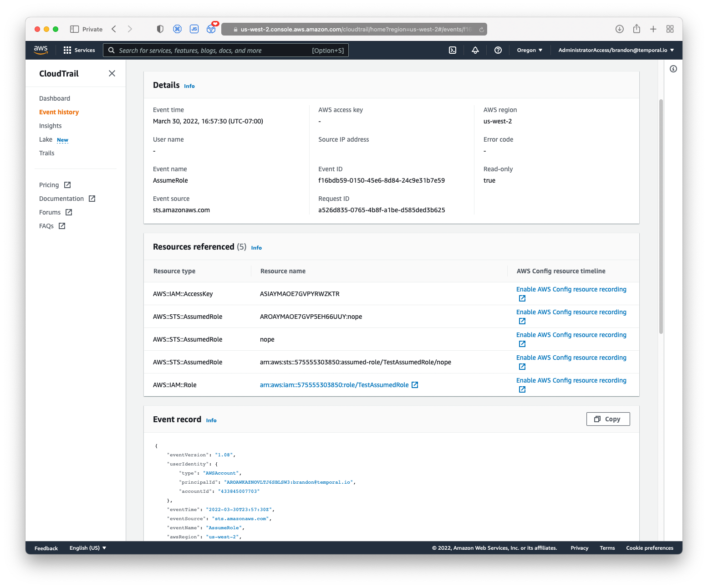708x588 pixels.
Task: Open the Oregon region dropdown
Action: click(530, 50)
